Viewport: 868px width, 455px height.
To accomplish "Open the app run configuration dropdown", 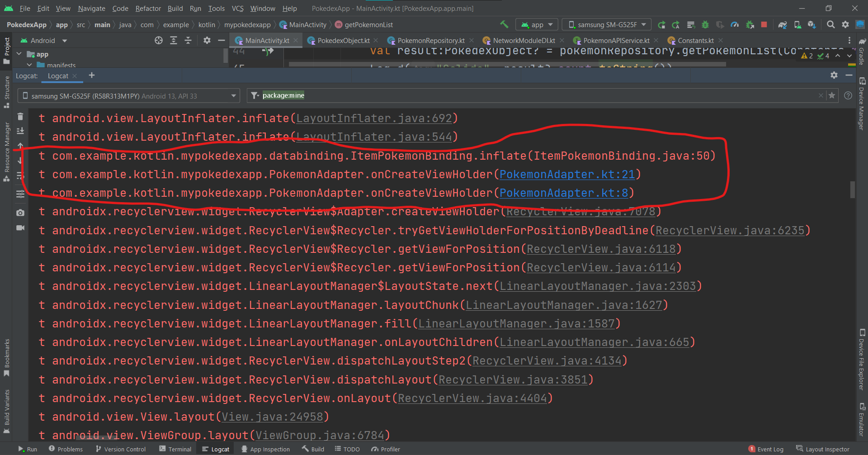I will (537, 25).
